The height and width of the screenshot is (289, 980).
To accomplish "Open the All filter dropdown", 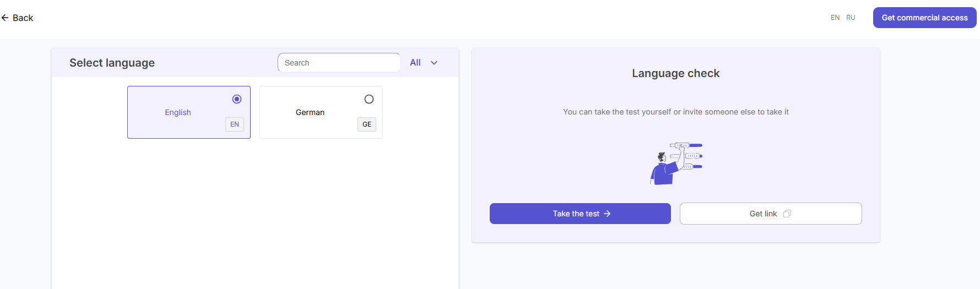I will point(415,63).
